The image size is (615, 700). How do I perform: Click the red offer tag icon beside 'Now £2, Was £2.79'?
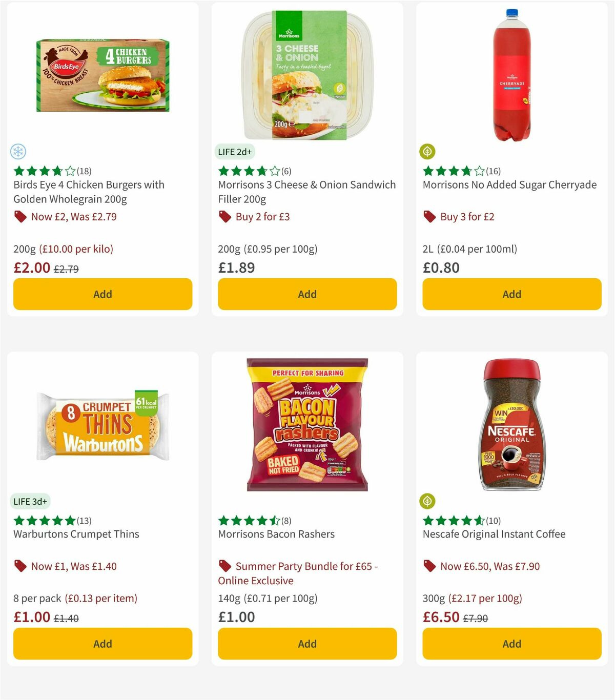[x=20, y=217]
